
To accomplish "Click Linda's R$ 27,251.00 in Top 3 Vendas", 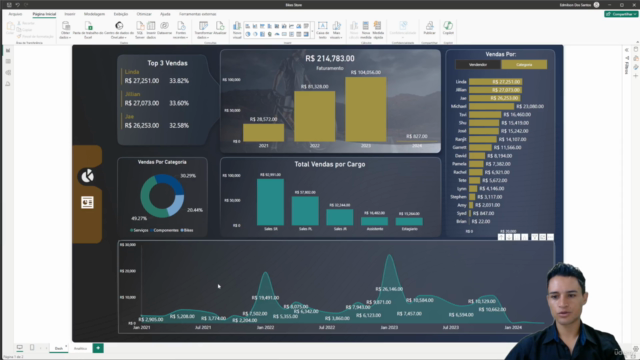I will click(142, 81).
